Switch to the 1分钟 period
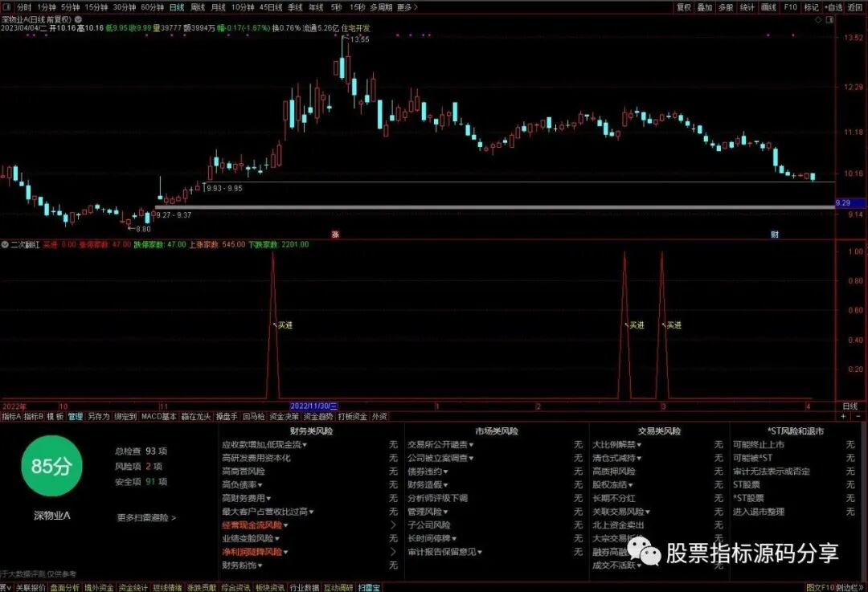Screen dimensions: 868x592 46,7
